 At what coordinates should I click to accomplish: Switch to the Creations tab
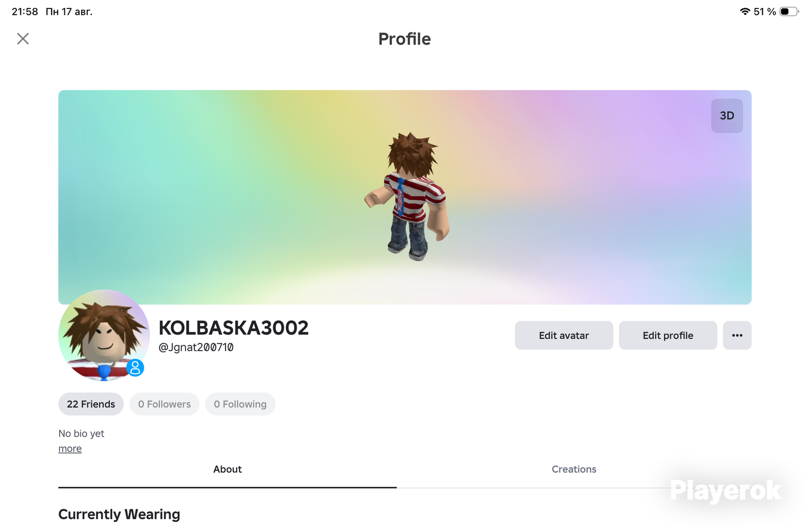[574, 469]
